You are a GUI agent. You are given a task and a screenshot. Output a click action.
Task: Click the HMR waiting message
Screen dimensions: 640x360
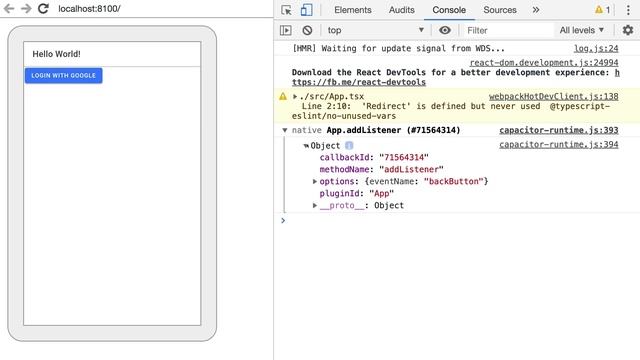click(398, 49)
